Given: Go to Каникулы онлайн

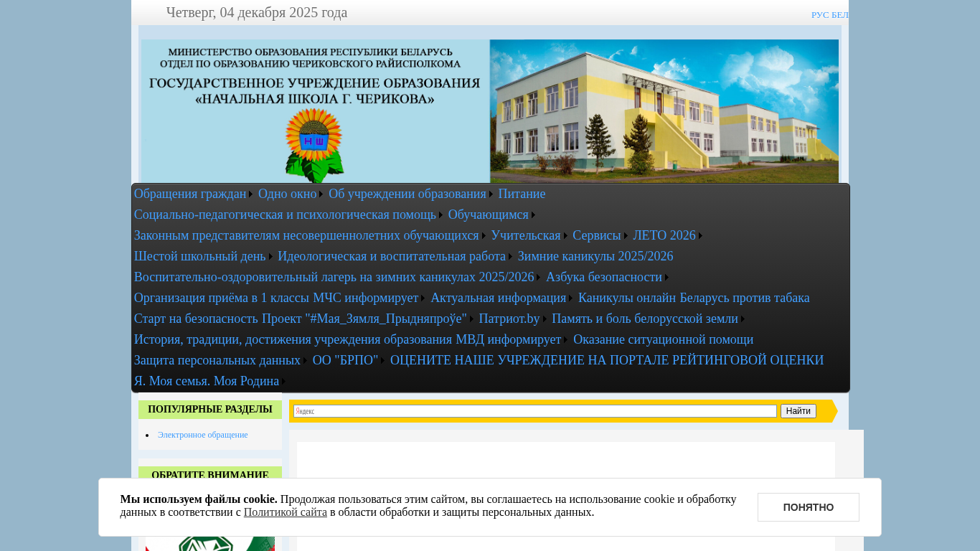Looking at the screenshot, I should click(x=627, y=298).
